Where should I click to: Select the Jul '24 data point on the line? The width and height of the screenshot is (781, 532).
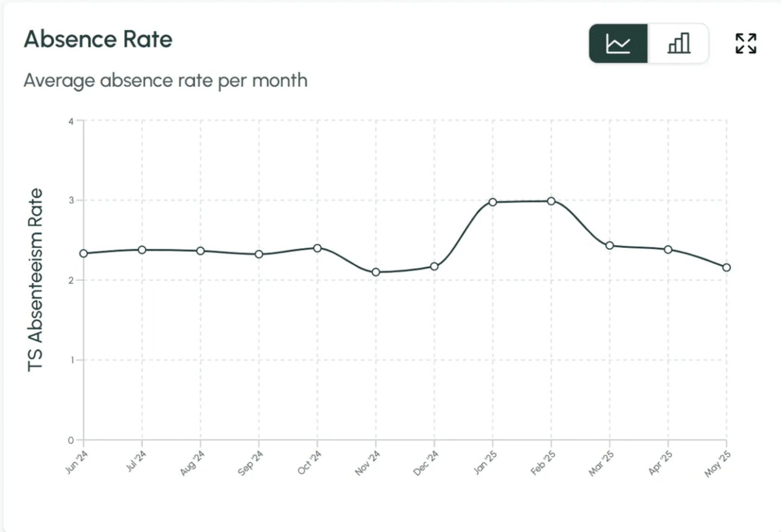click(142, 249)
